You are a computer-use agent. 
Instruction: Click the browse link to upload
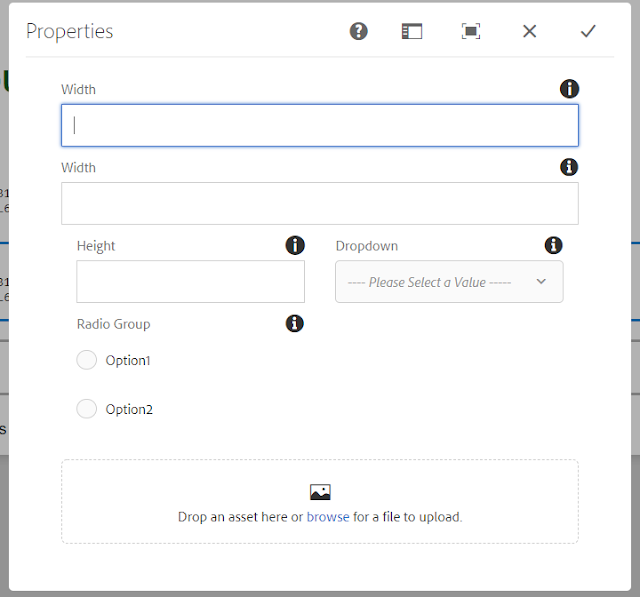click(328, 517)
